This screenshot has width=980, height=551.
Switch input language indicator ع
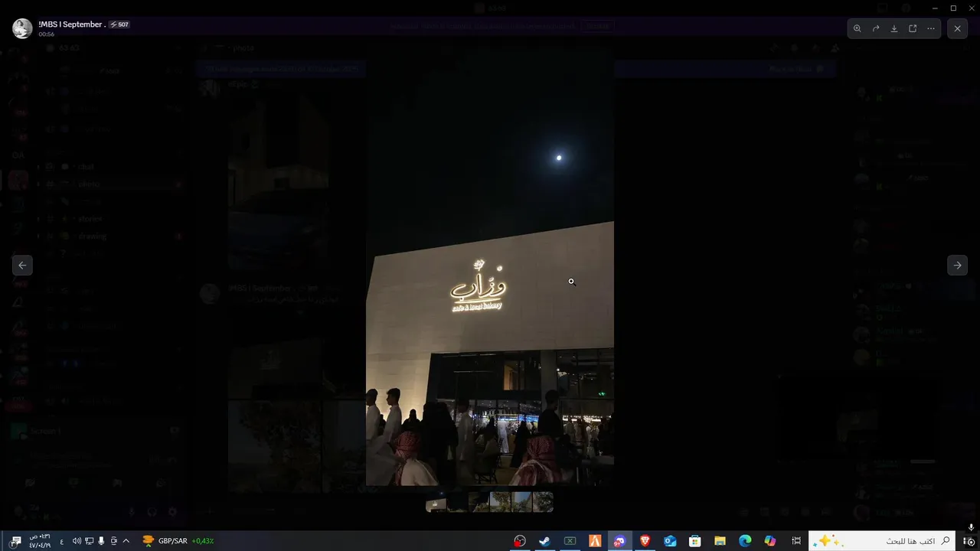click(61, 541)
